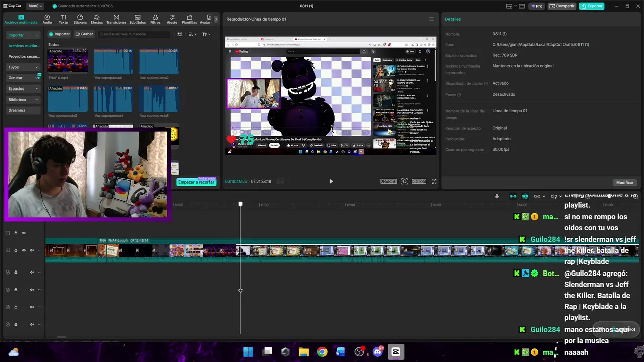Toggle the main track magnet snapping
The width and height of the screenshot is (644, 362).
pyautogui.click(x=513, y=196)
